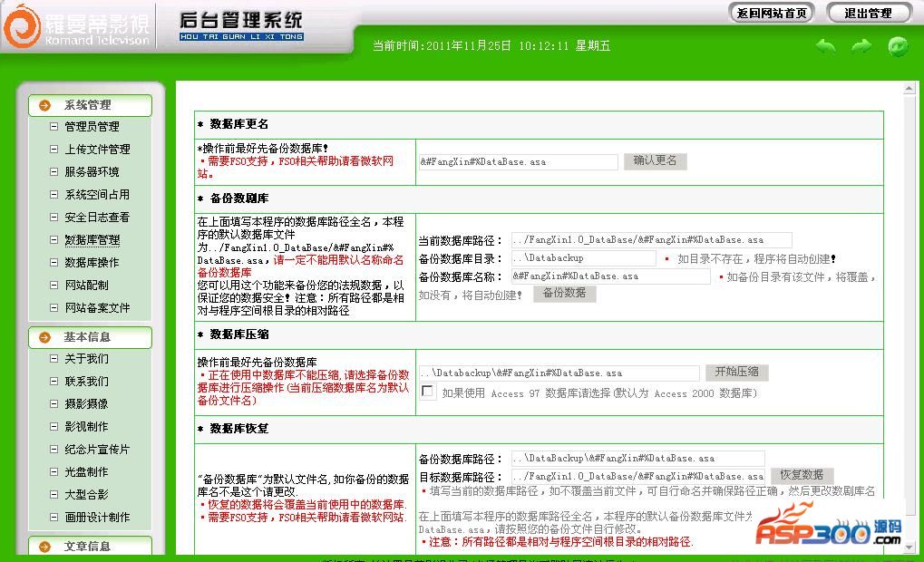
Task: Click the green forward arrow icon
Action: 861,45
